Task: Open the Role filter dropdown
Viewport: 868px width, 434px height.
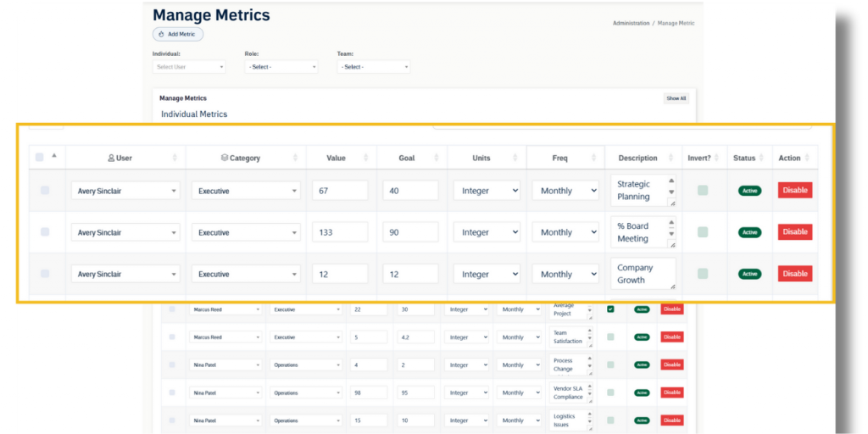Action: click(281, 67)
